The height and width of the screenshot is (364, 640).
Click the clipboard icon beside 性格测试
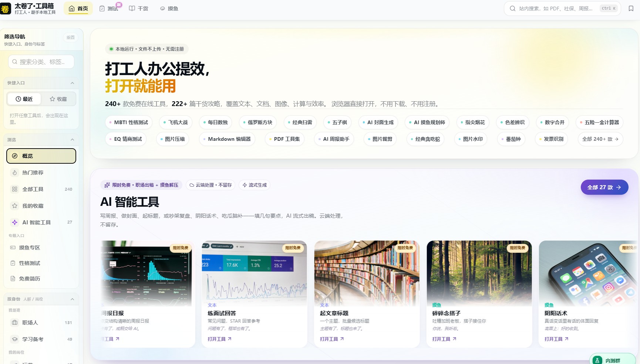(x=13, y=263)
